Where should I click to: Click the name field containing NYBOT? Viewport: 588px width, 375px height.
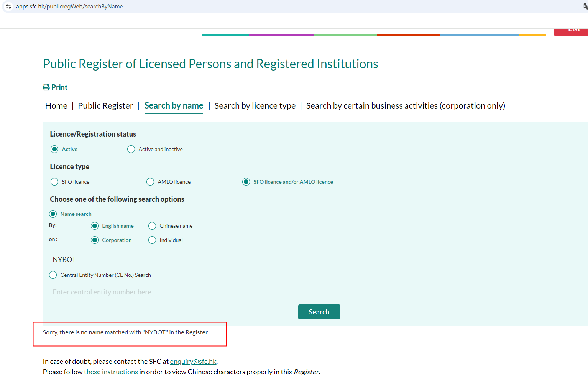pos(126,259)
